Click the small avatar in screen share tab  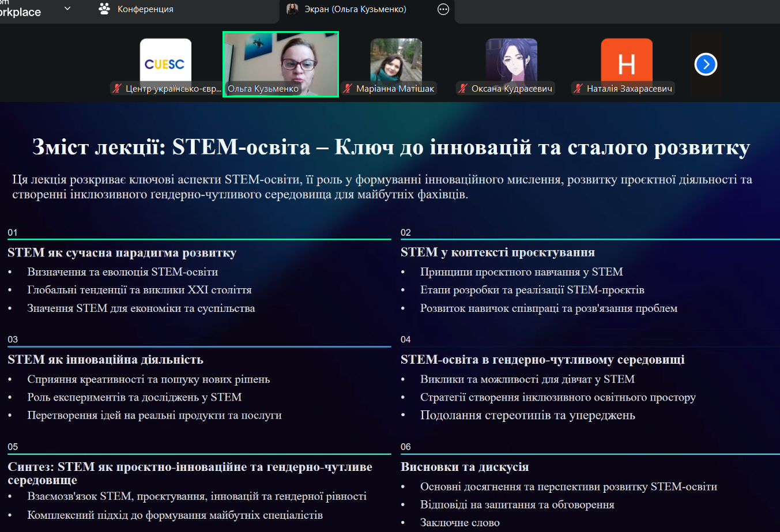(x=292, y=9)
